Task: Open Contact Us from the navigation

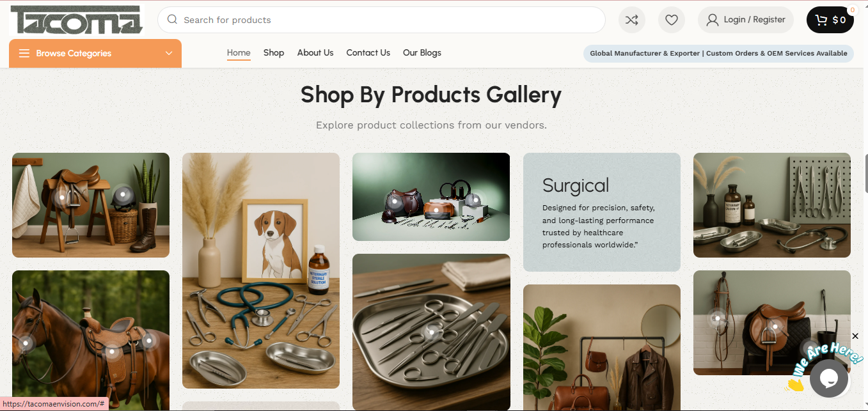Action: [368, 53]
